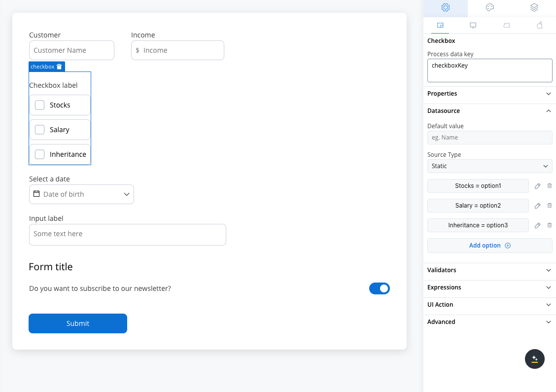The width and height of the screenshot is (556, 392).
Task: Edit the Inheritance = option3 entry
Action: pos(538,225)
